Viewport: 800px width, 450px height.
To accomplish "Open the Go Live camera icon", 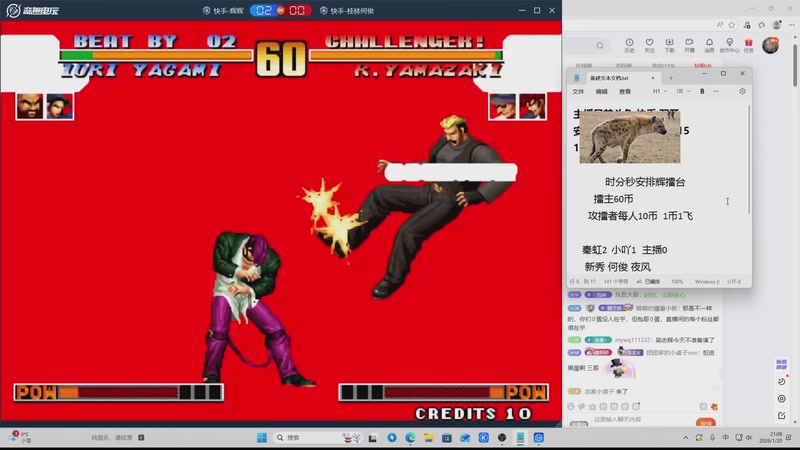I will [x=689, y=45].
